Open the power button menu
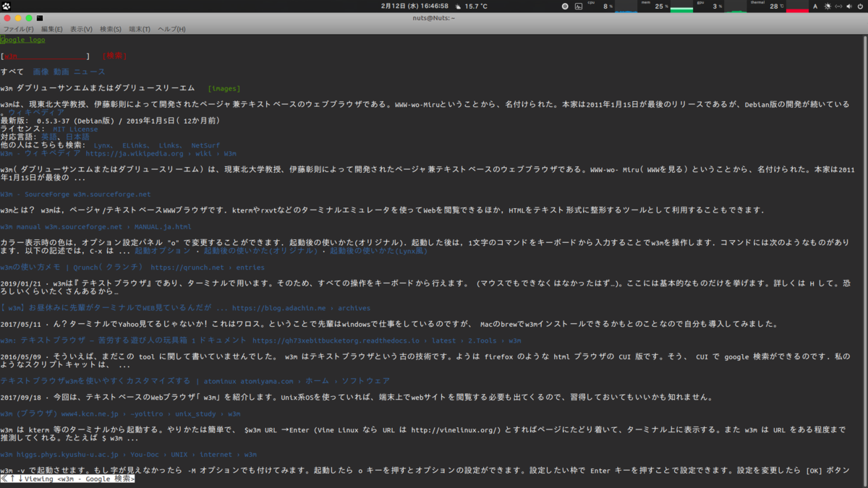The height and width of the screenshot is (488, 868). [860, 6]
